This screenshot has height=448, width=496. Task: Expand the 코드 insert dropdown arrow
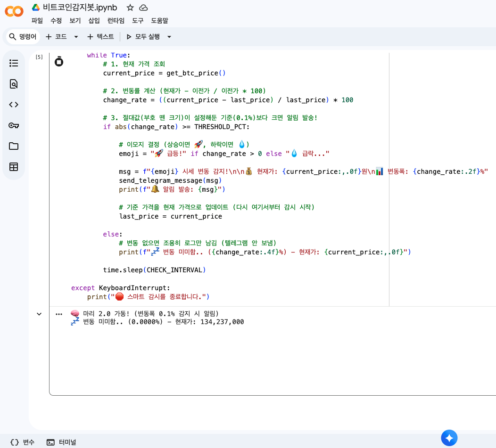click(76, 37)
